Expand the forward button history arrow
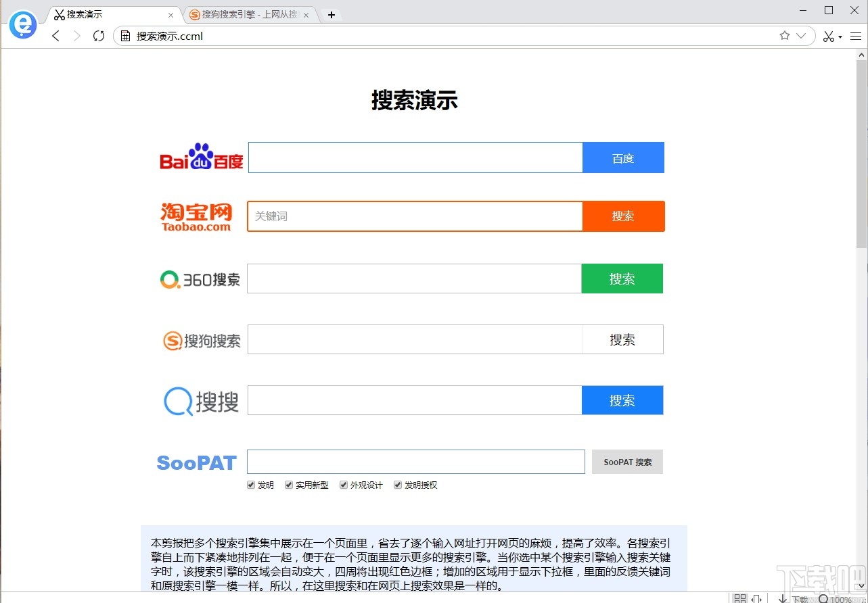This screenshot has height=603, width=868. (x=76, y=36)
